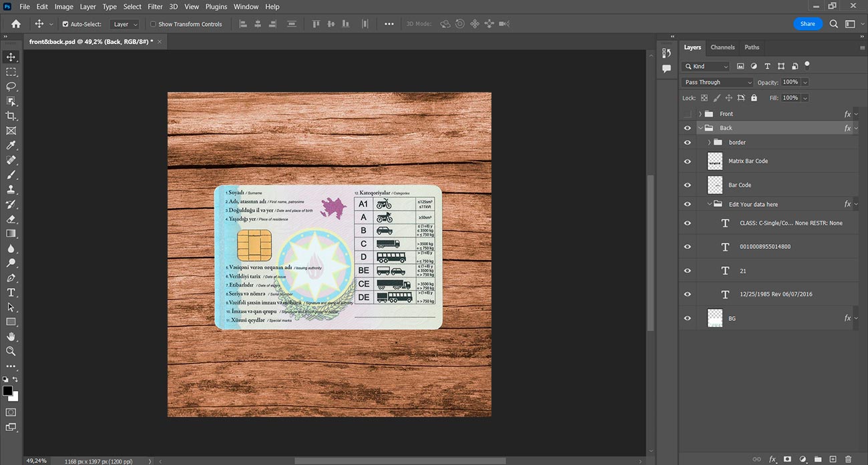The height and width of the screenshot is (465, 868).
Task: Open the blend mode Pass Through dropdown
Action: click(717, 82)
